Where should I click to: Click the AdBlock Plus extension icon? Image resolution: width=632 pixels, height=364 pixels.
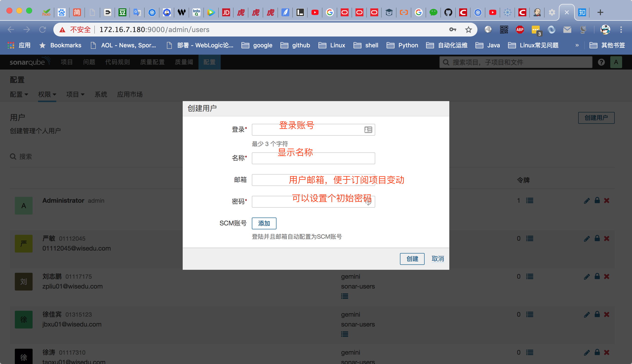tap(520, 30)
